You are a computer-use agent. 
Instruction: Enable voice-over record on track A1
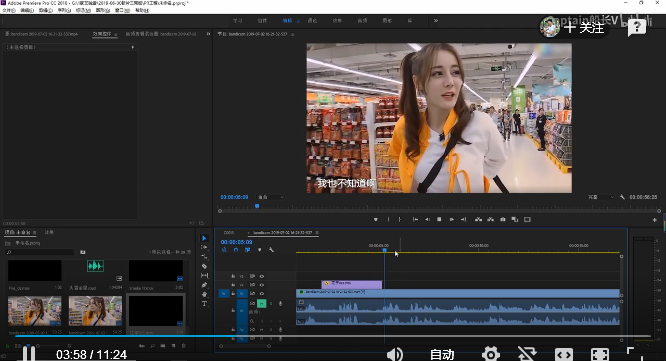tap(280, 304)
